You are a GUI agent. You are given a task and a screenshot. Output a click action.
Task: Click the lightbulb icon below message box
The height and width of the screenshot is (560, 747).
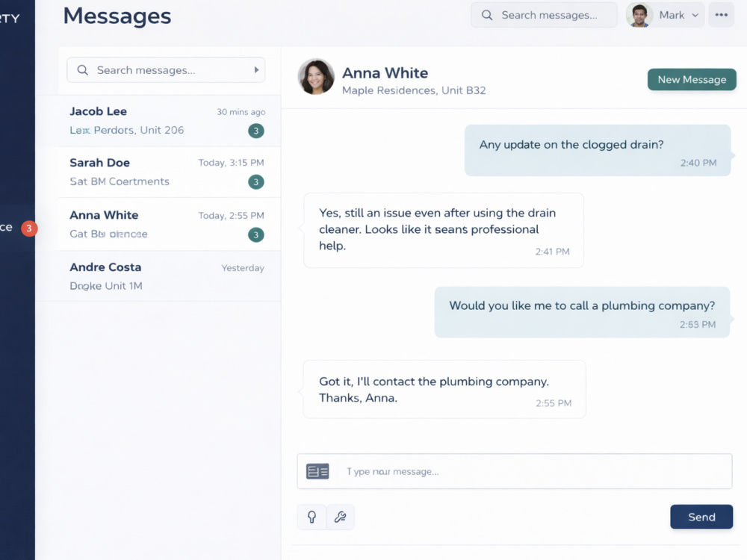click(311, 517)
